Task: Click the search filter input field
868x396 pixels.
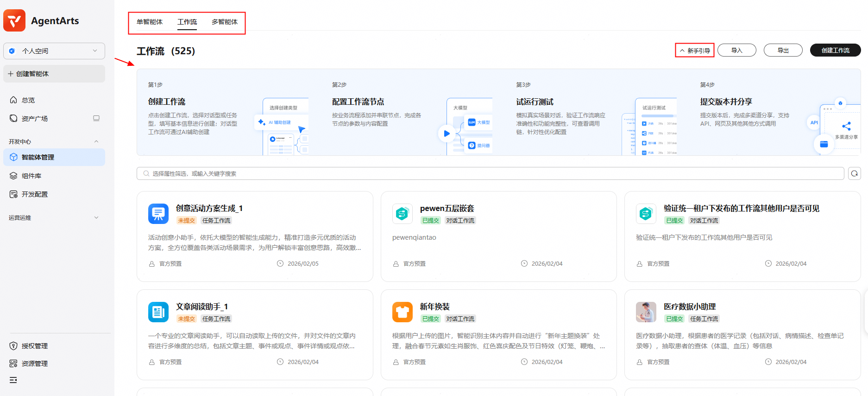Action: (491, 173)
